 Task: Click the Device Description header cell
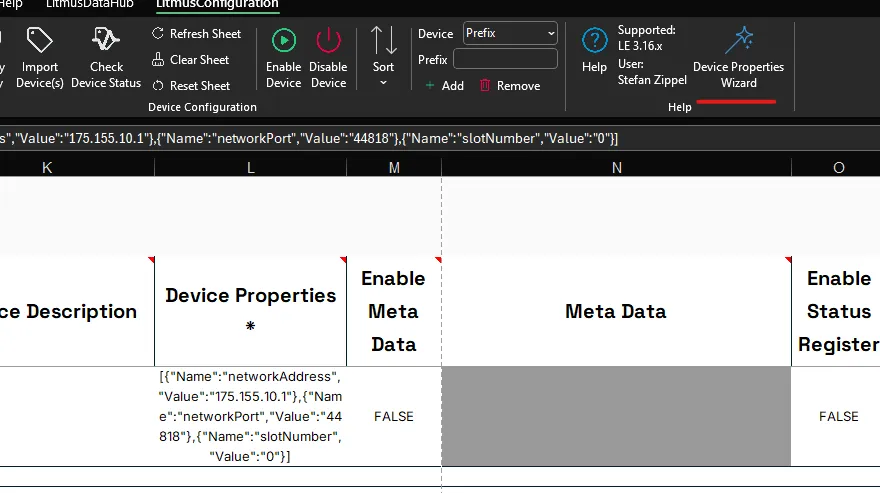pos(77,311)
